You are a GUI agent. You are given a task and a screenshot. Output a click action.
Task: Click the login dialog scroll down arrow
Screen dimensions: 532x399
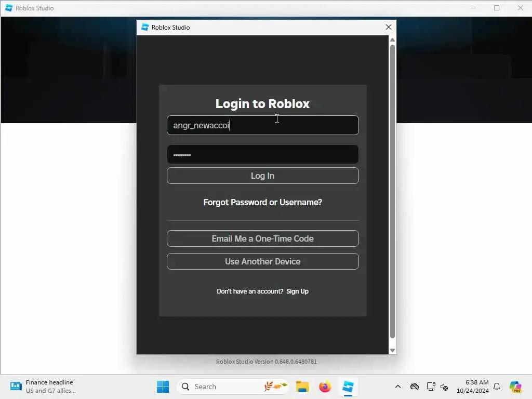[x=392, y=351]
